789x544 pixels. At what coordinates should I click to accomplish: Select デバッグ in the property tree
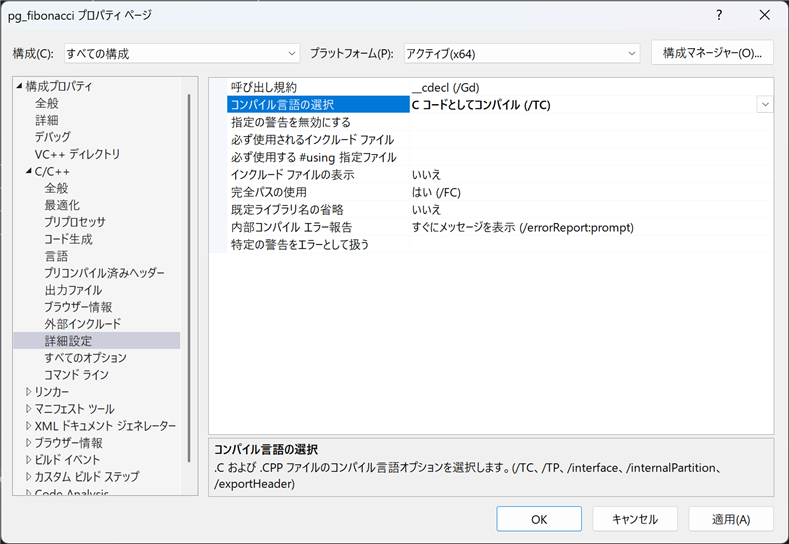(x=52, y=137)
